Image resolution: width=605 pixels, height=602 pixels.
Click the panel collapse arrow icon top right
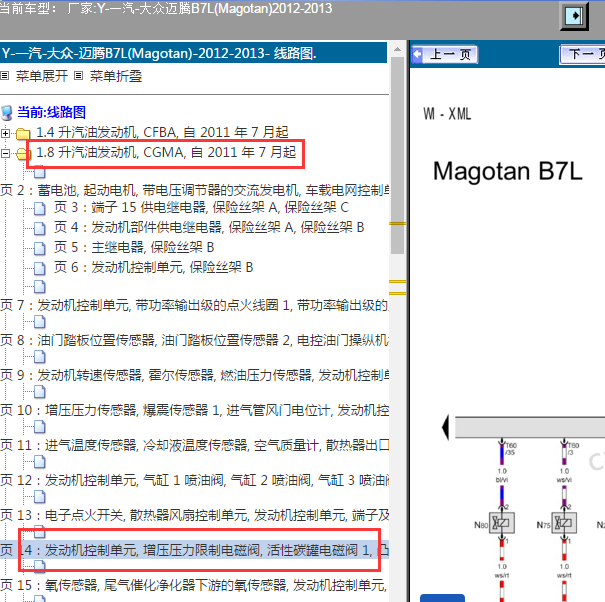click(574, 16)
